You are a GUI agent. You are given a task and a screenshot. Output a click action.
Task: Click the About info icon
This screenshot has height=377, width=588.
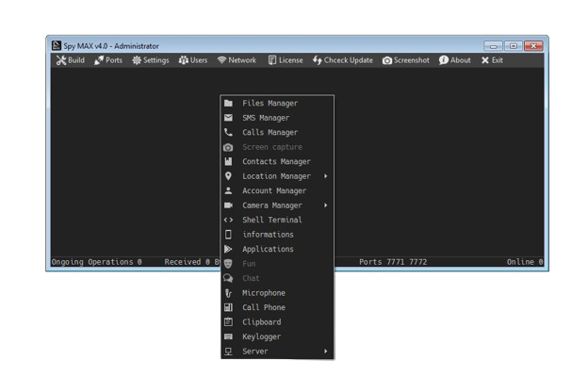click(x=443, y=60)
